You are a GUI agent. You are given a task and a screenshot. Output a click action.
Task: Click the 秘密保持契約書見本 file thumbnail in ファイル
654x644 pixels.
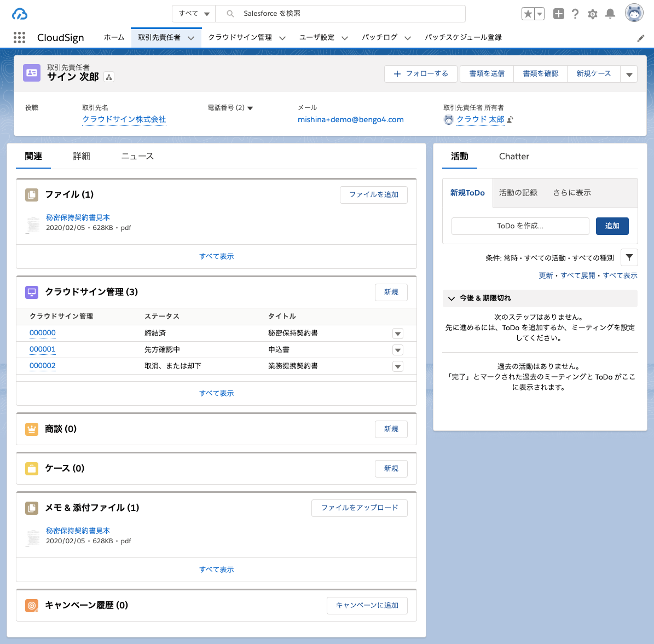pyautogui.click(x=33, y=223)
